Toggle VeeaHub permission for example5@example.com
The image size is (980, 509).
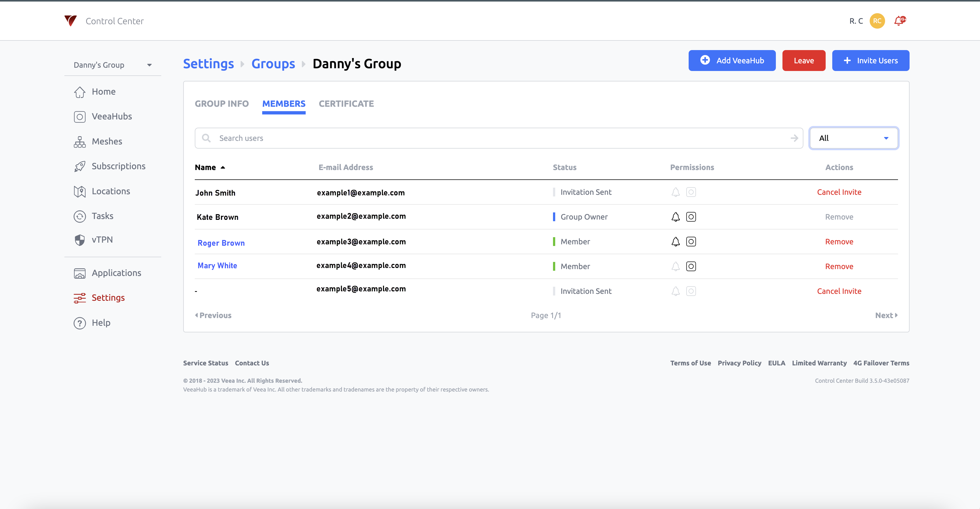coord(691,291)
